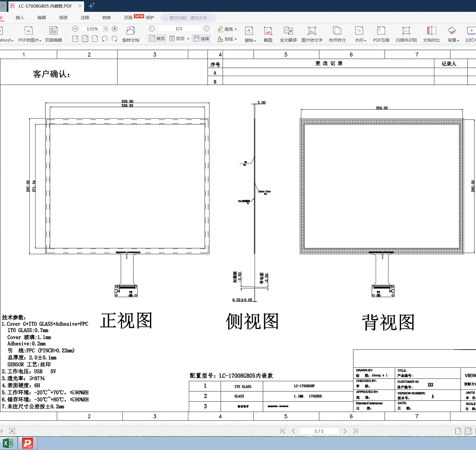Open 扫描件识别 scan recognition
Image resolution: width=476 pixels, height=450 pixels.
pos(406,34)
